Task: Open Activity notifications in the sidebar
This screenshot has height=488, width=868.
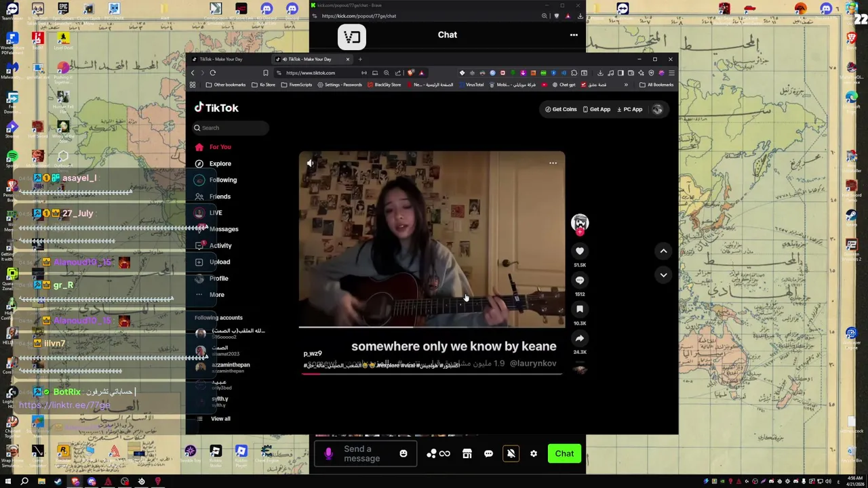Action: click(214, 245)
